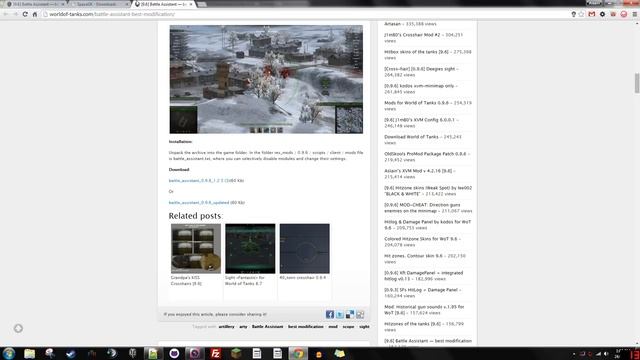
Task: Open Sight Fantastic for World of Tanks link
Action: tap(245, 280)
